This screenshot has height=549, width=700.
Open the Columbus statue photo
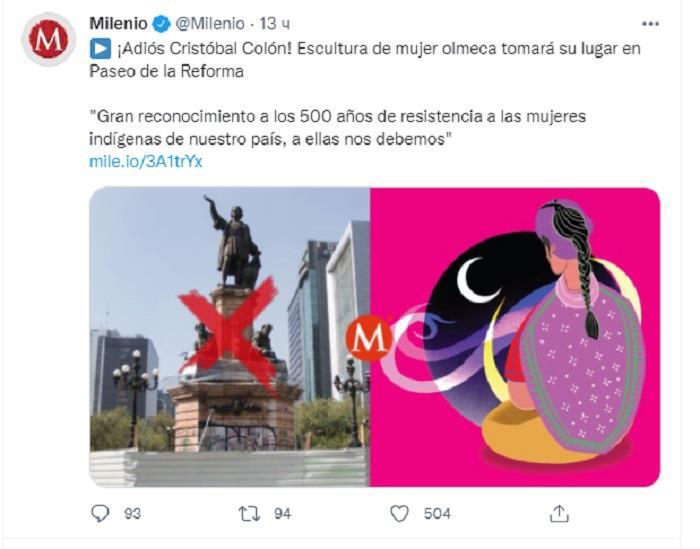229,337
